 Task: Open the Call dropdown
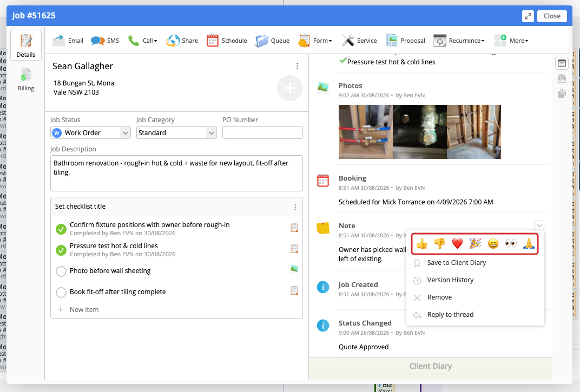[x=142, y=41]
